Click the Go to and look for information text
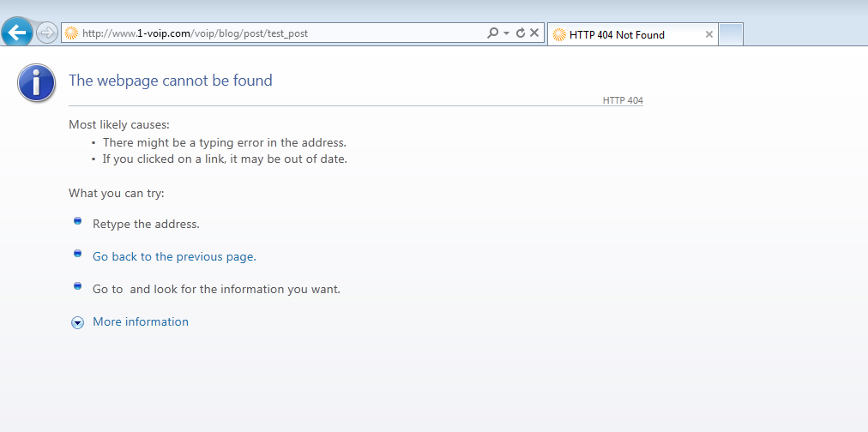This screenshot has height=432, width=868. pyautogui.click(x=216, y=290)
